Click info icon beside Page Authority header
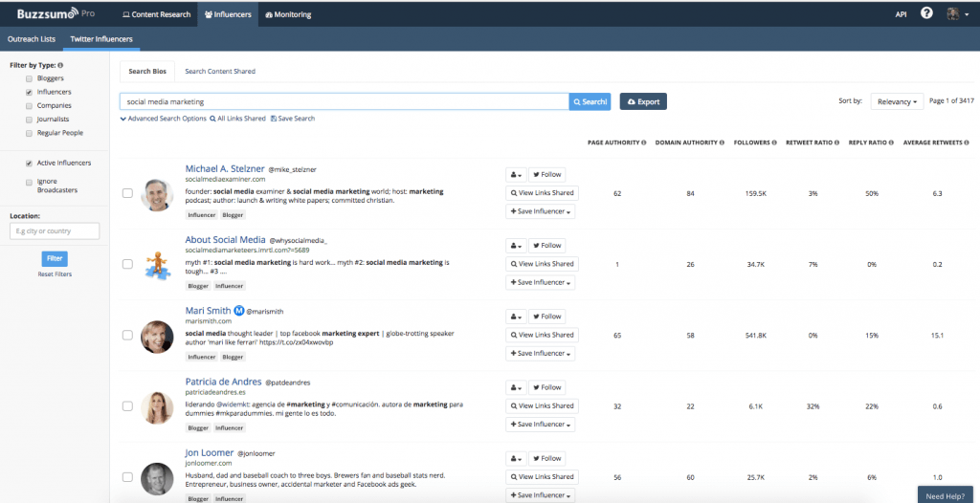This screenshot has width=980, height=503. click(x=643, y=142)
